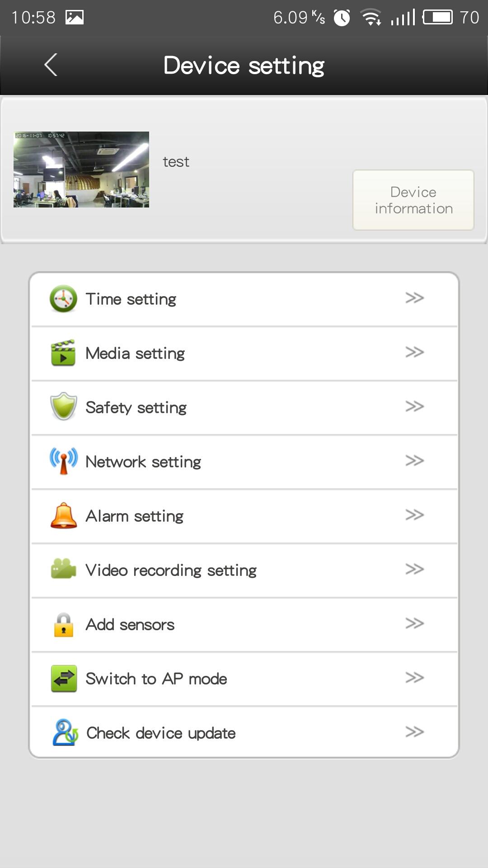This screenshot has width=488, height=868.
Task: Expand Network setting via double chevron
Action: 414,461
